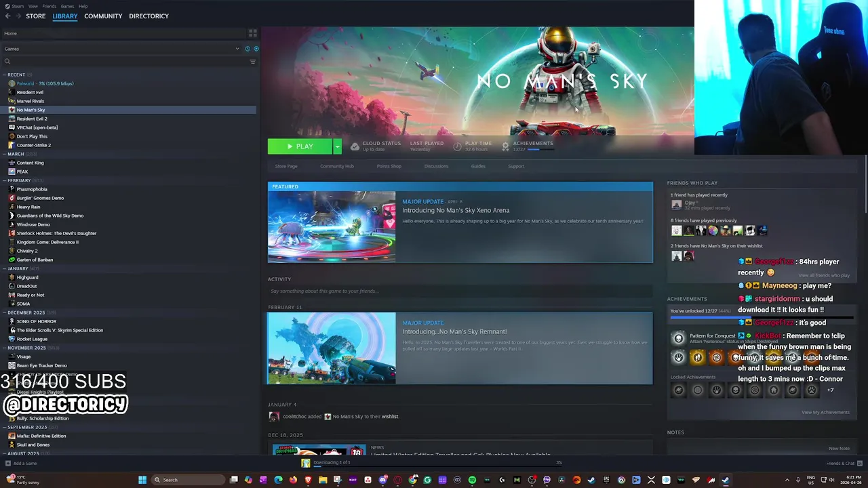
Task: Open advanced filters icon beside search
Action: 253,62
